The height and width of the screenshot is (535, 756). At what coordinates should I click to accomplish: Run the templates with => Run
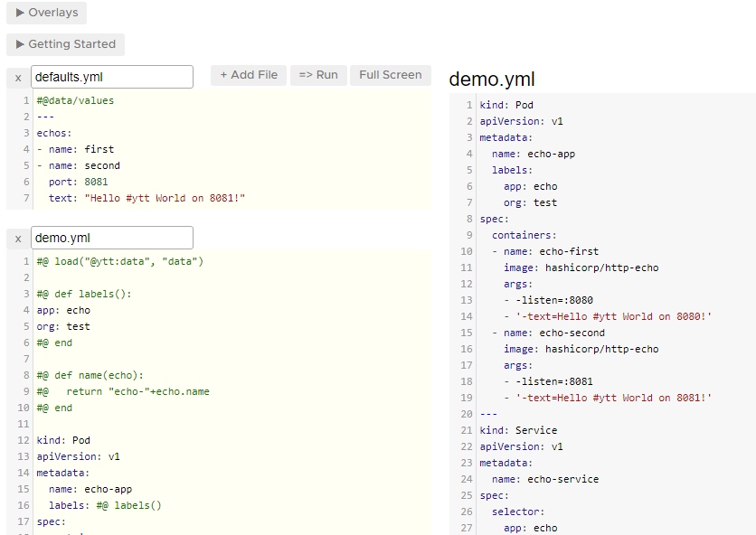318,75
